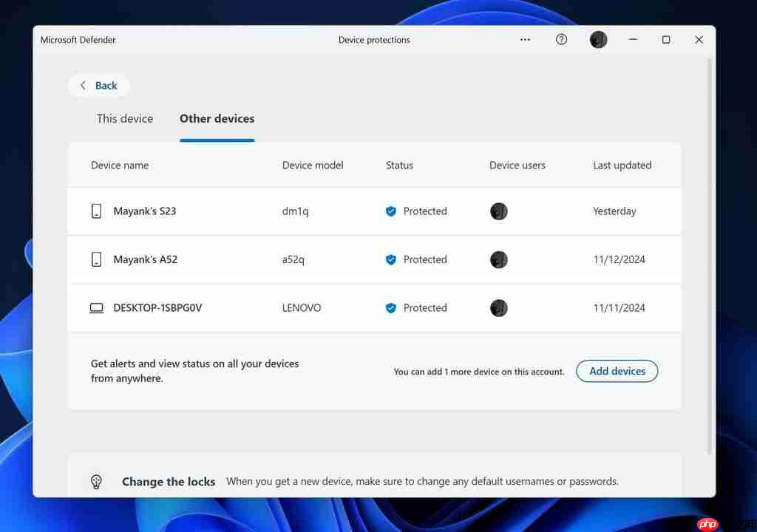The width and height of the screenshot is (757, 532).
Task: Click the phone icon for Mayank's S23
Action: pyautogui.click(x=97, y=211)
